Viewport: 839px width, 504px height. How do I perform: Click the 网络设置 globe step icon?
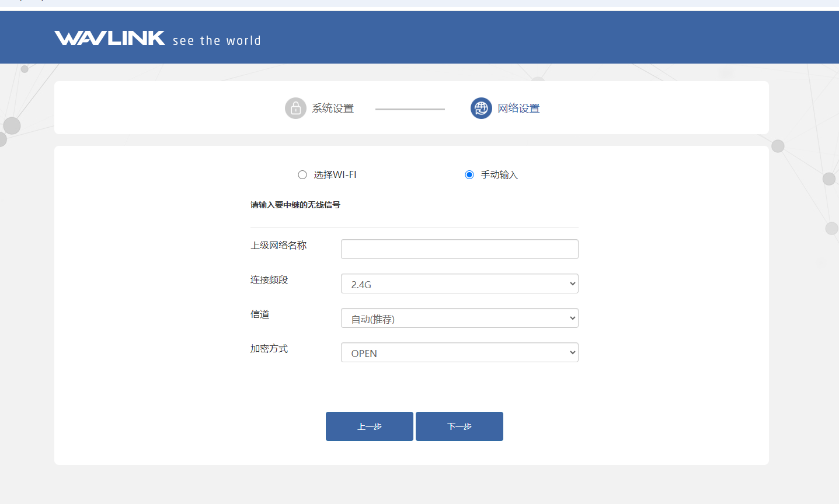(x=481, y=108)
